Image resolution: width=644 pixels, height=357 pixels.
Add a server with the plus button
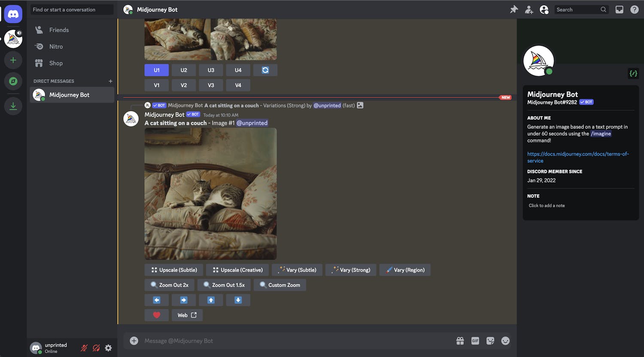13,60
